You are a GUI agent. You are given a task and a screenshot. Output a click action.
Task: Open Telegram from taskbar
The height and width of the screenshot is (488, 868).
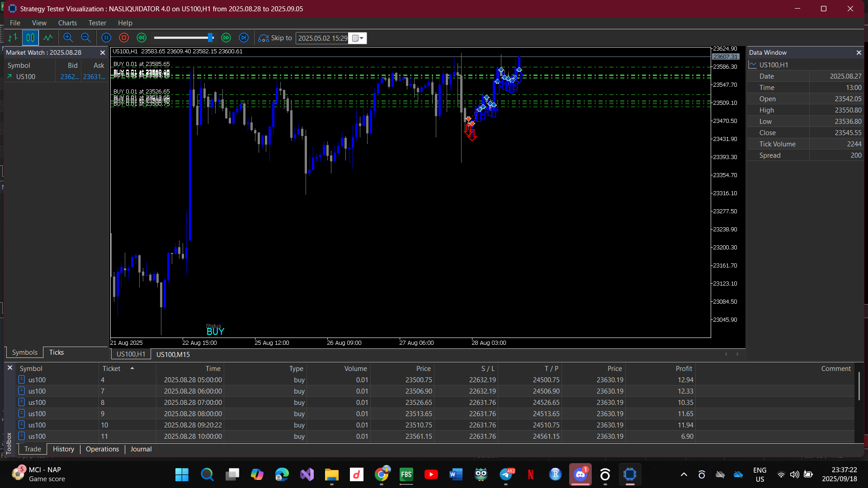click(506, 474)
